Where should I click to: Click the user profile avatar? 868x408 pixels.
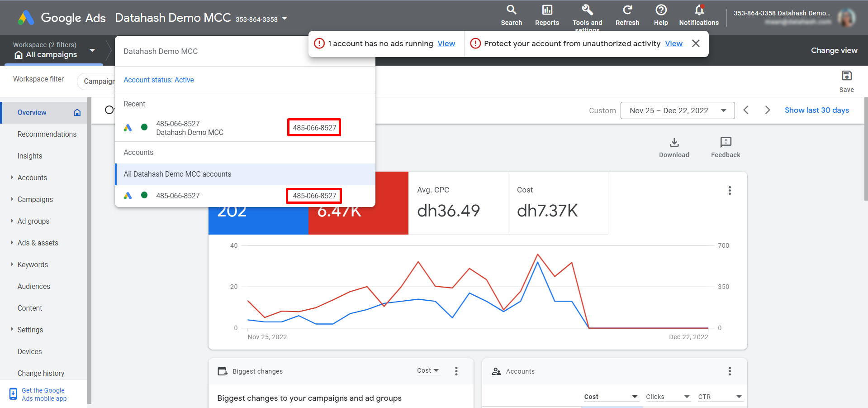pos(846,18)
